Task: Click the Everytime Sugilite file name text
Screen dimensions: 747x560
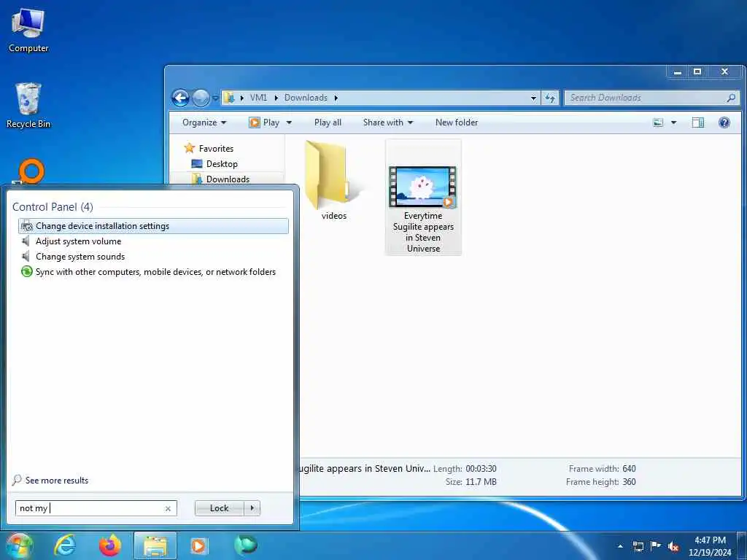Action: coord(423,232)
